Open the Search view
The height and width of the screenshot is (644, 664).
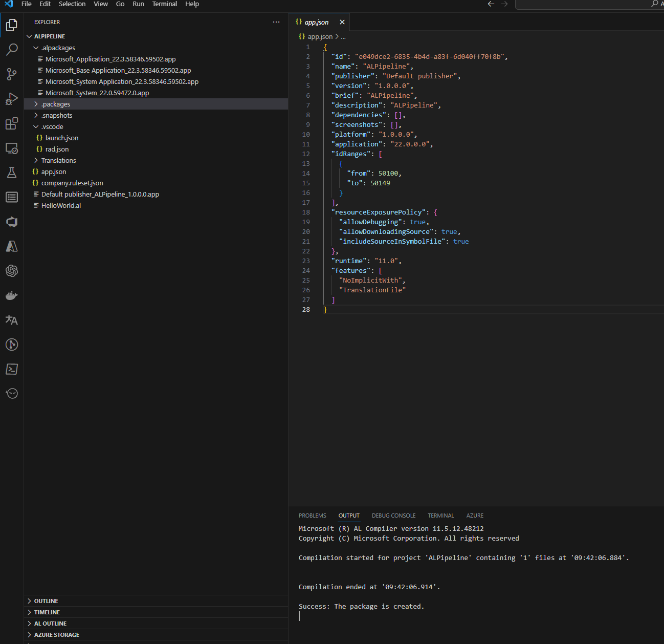(x=12, y=49)
